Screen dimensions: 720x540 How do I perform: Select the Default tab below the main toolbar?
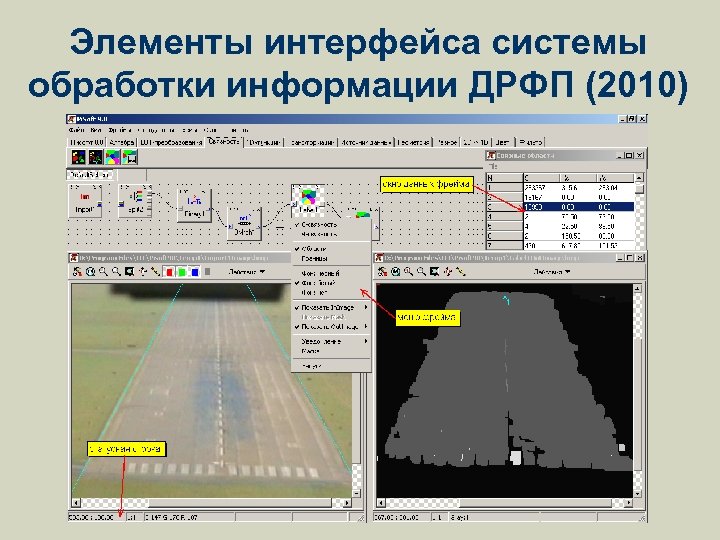click(x=90, y=174)
